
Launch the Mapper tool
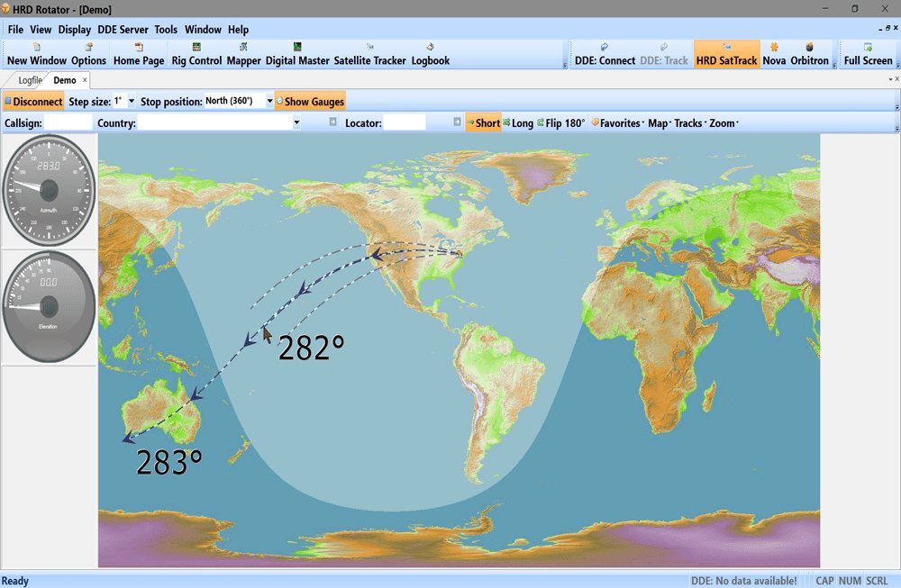click(243, 55)
